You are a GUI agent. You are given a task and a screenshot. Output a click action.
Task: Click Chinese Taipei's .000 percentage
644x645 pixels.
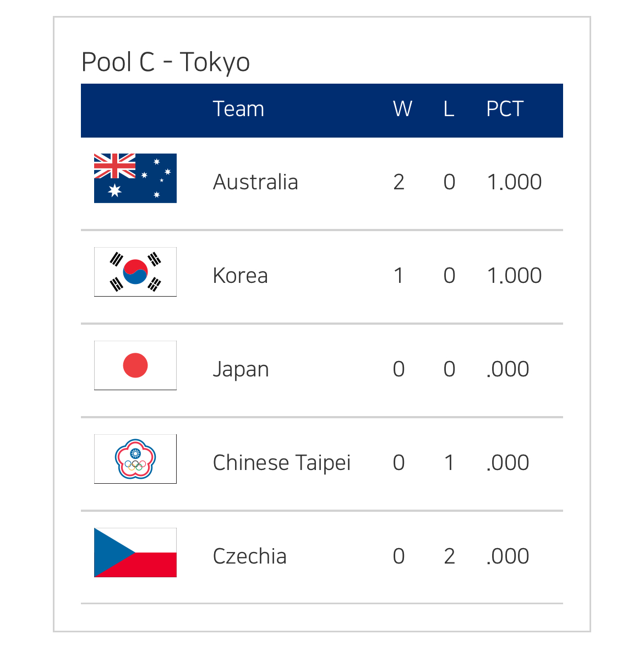click(x=507, y=463)
